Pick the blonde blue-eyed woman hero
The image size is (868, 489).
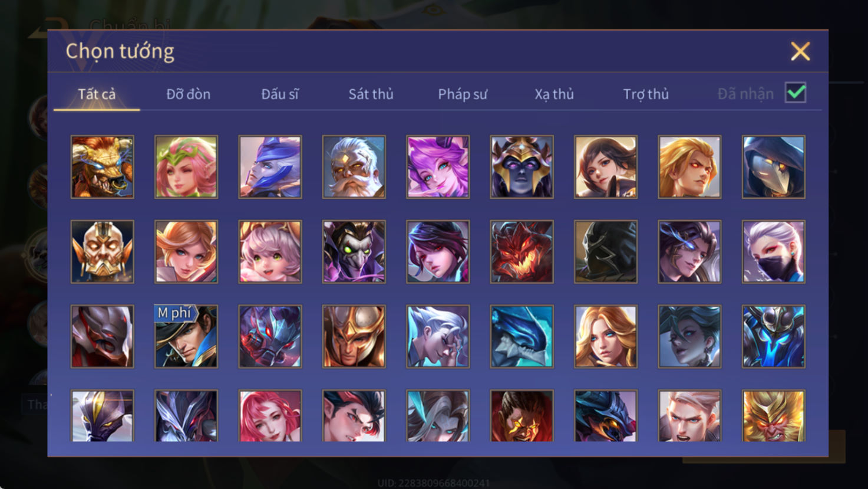(x=606, y=336)
